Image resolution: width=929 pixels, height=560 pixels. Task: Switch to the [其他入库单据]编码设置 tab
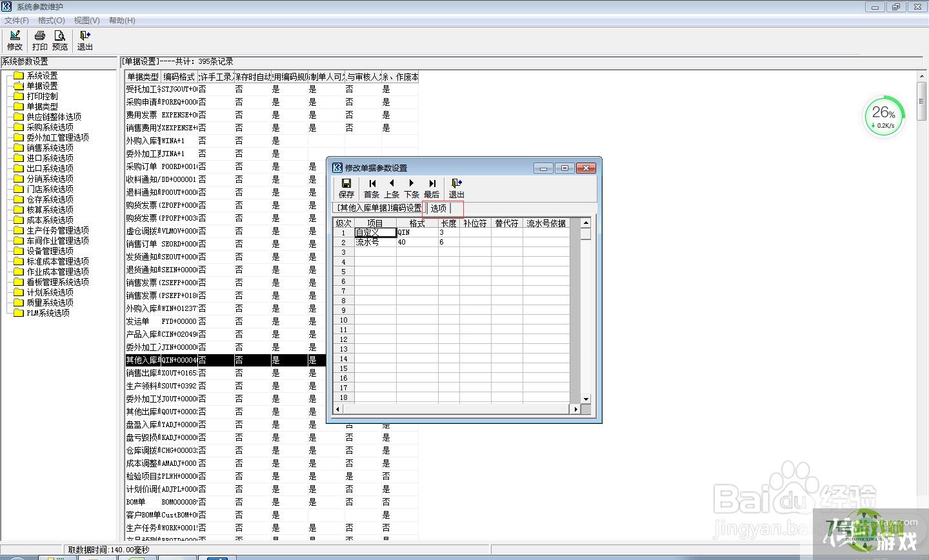point(379,208)
